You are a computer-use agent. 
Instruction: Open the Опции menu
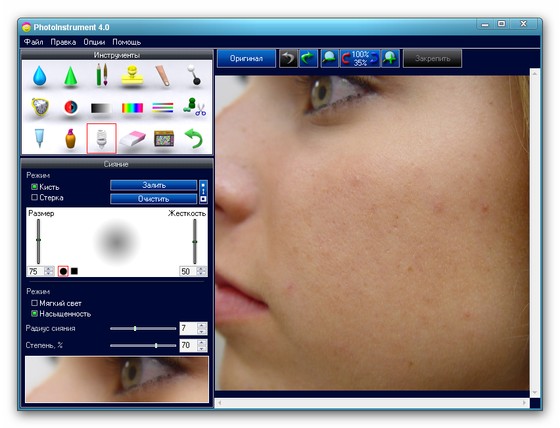click(94, 42)
